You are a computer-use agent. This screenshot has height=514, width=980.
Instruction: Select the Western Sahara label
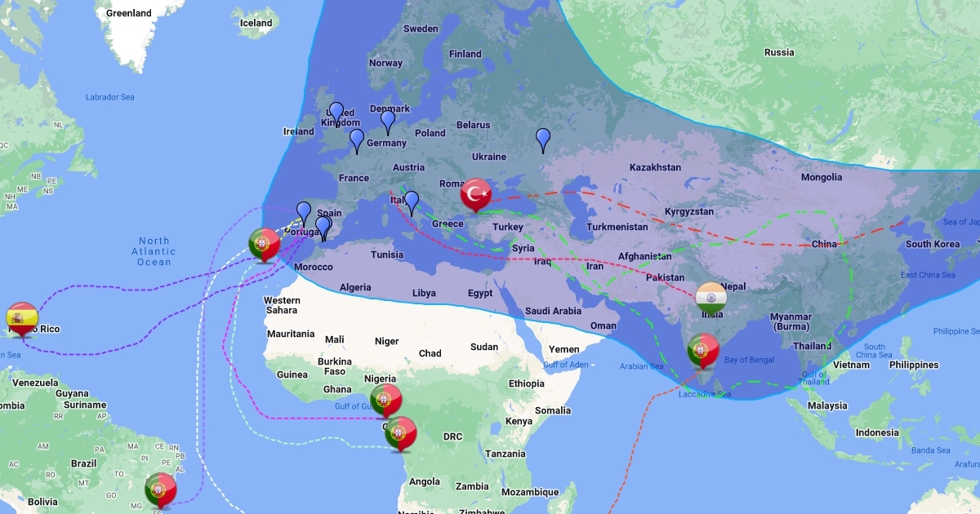pos(281,305)
